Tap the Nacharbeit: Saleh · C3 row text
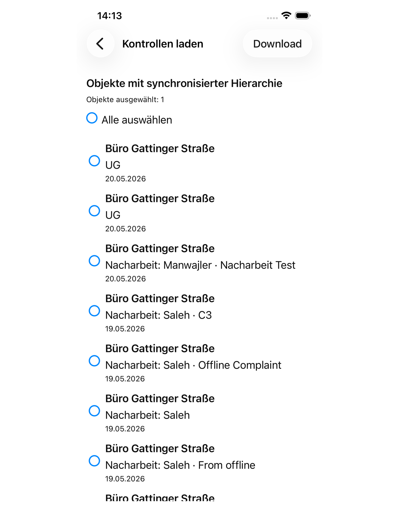The image size is (399, 532). 159,315
